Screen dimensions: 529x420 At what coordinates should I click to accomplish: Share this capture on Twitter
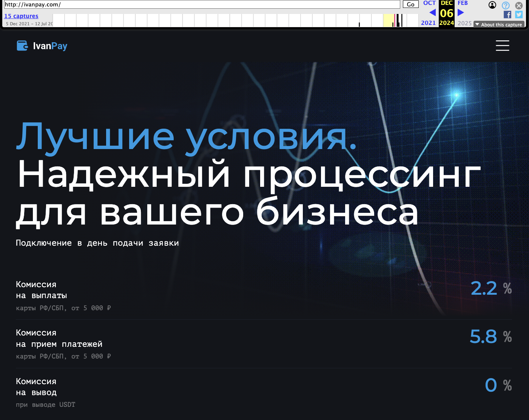click(519, 14)
